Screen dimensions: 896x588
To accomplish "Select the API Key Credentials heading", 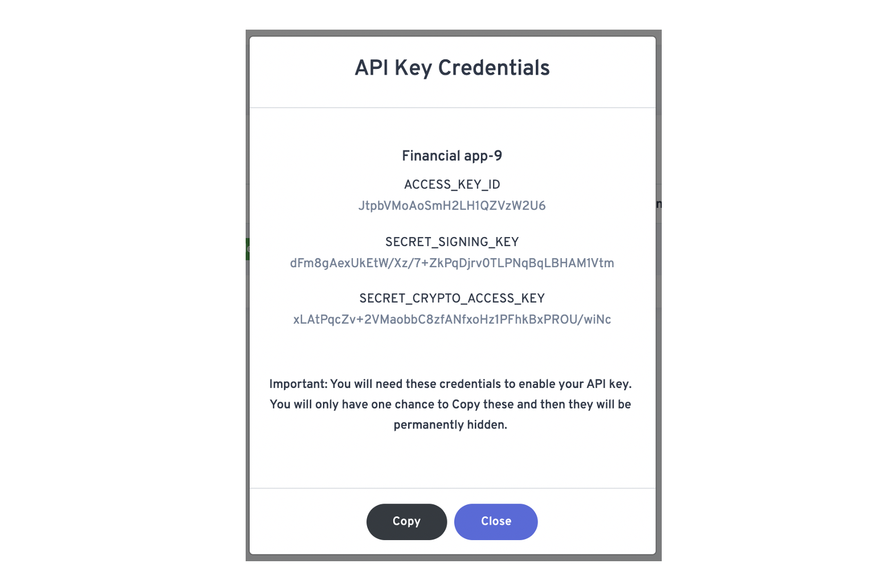I will (452, 68).
